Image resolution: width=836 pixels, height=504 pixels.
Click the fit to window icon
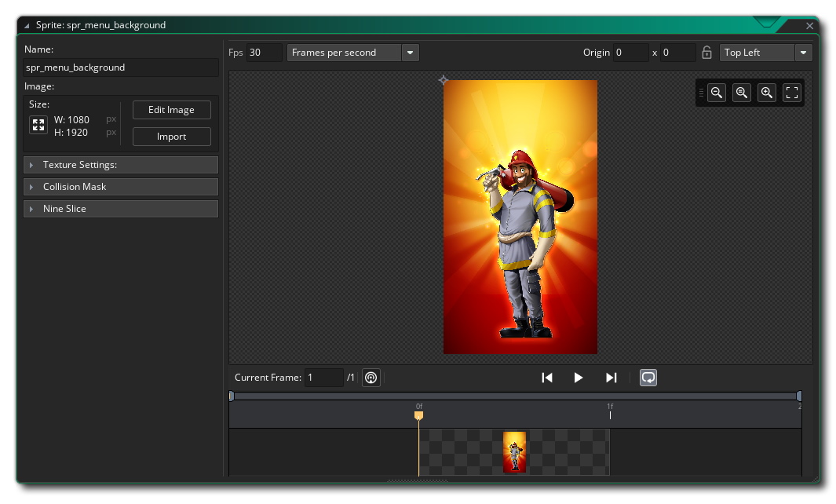coord(792,93)
